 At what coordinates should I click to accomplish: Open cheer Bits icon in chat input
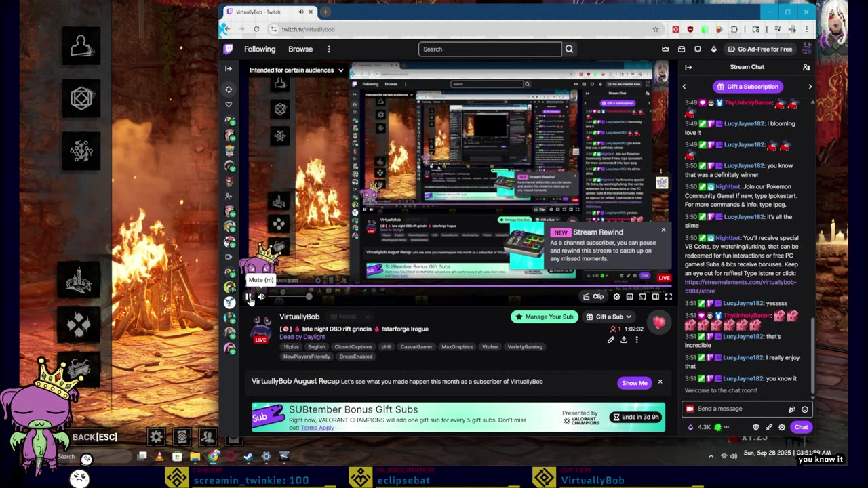(x=791, y=409)
